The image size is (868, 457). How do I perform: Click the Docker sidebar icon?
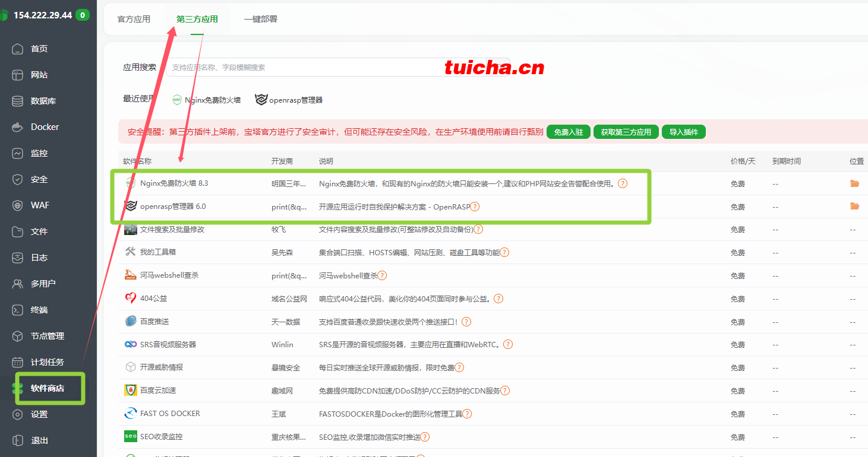pyautogui.click(x=18, y=127)
